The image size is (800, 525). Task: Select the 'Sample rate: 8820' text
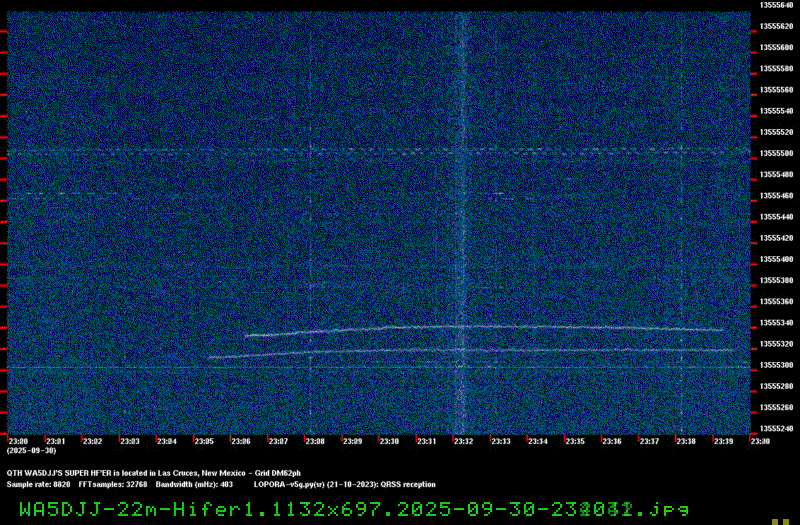tap(38, 484)
